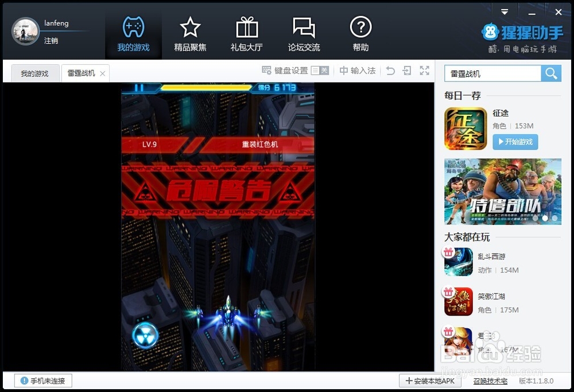The width and height of the screenshot is (574, 392).
Task: Close the 雷霆战机 tab
Action: point(103,73)
